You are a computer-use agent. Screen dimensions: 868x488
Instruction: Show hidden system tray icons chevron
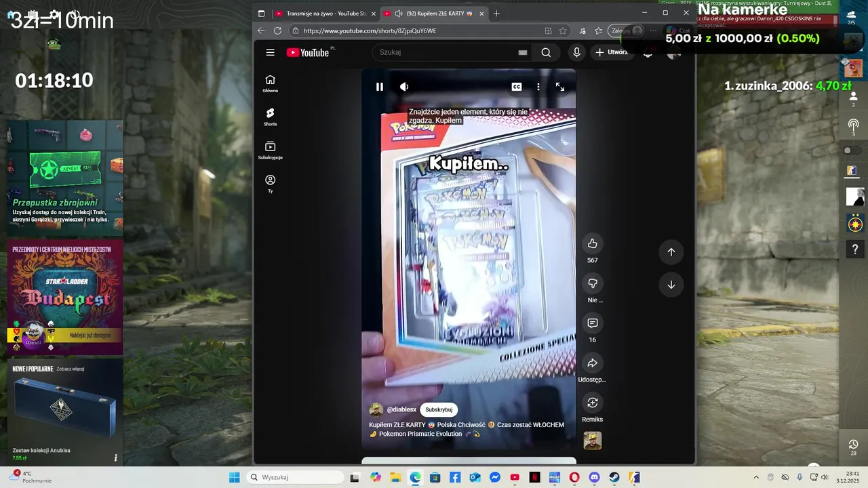tap(756, 477)
